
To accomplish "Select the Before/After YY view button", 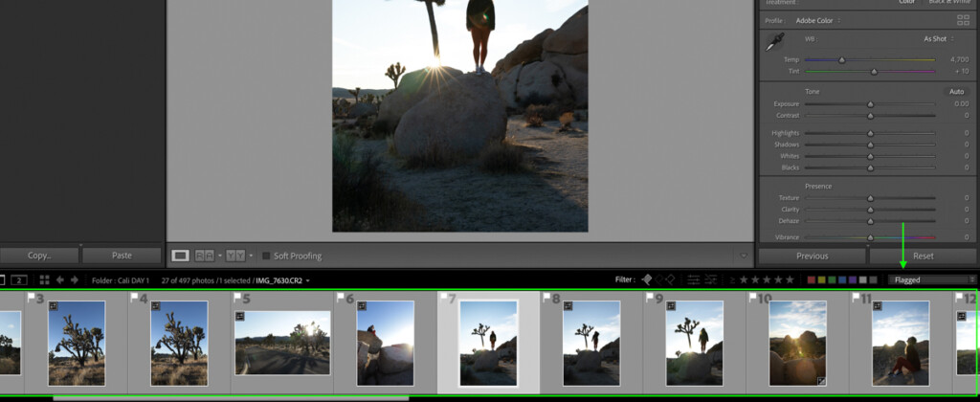I will [x=235, y=256].
